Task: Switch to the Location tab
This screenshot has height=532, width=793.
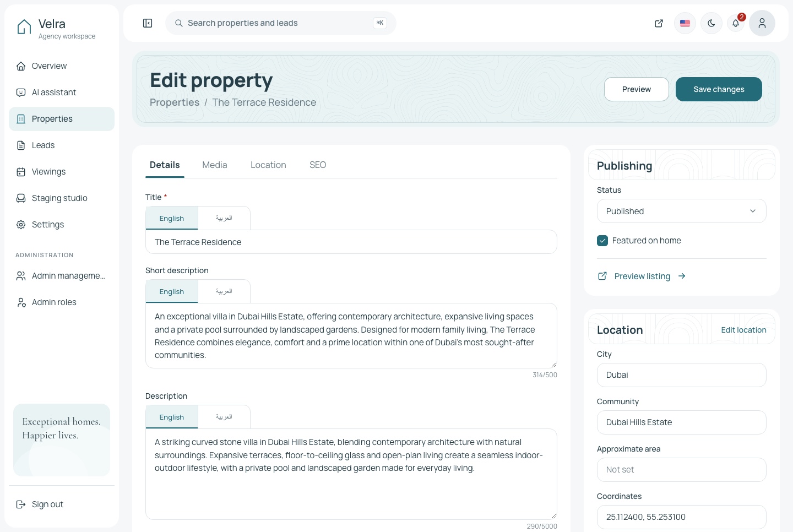Action: pyautogui.click(x=268, y=165)
